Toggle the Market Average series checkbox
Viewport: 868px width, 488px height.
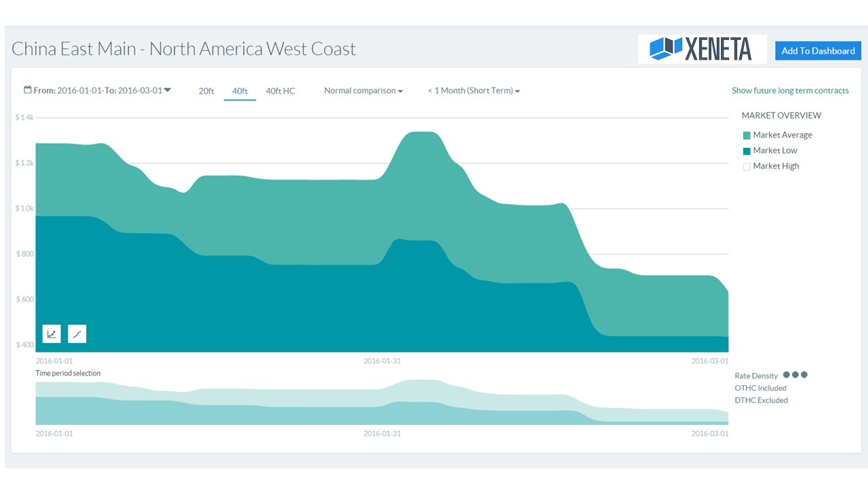tap(747, 136)
